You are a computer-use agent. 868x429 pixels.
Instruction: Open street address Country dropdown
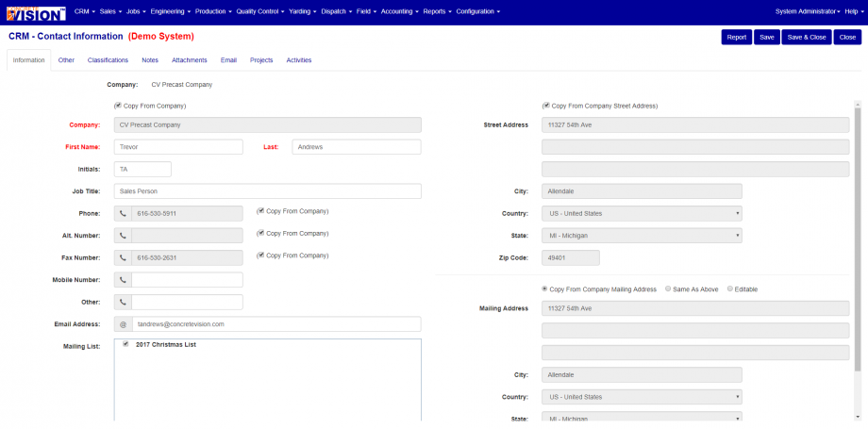coord(642,213)
